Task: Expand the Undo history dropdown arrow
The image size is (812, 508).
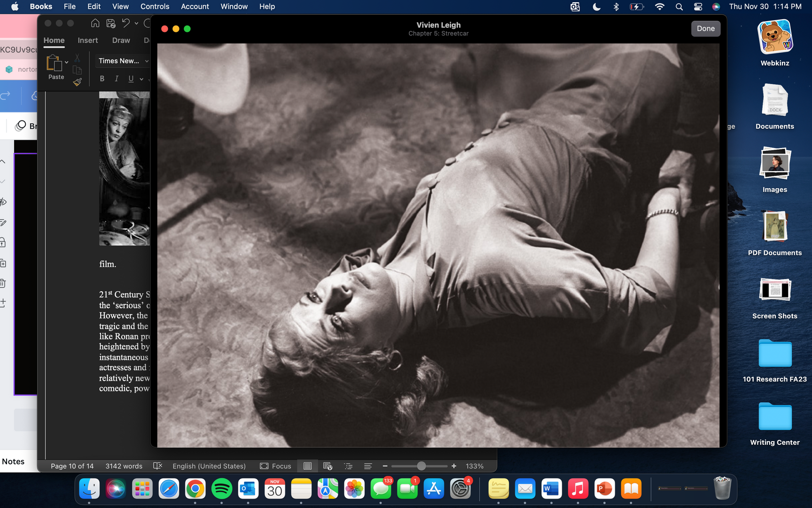Action: [x=136, y=24]
